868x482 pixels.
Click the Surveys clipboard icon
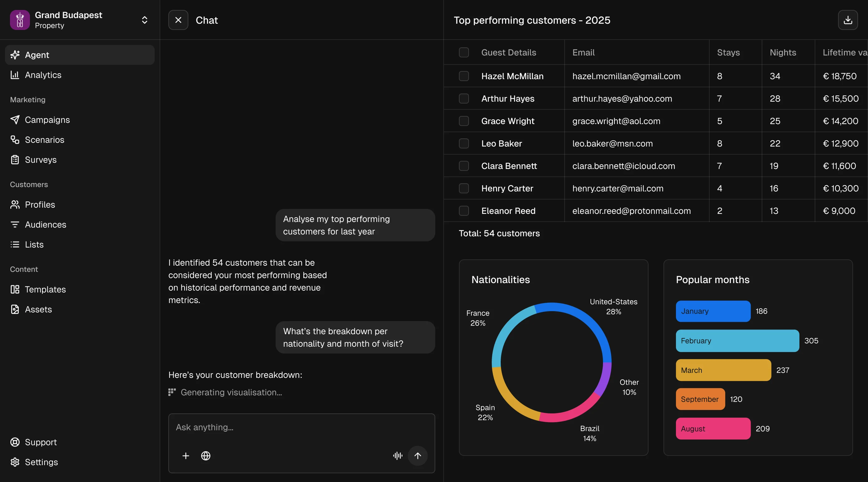click(15, 159)
